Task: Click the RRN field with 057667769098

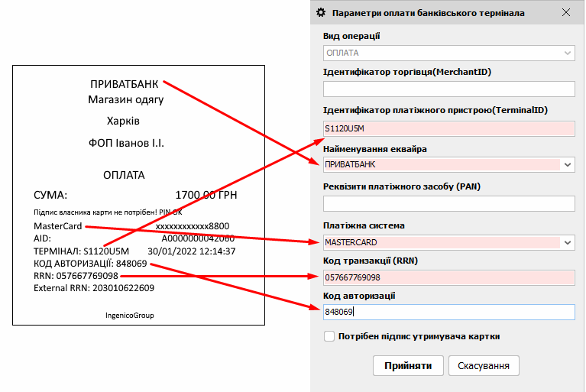Action: (x=448, y=277)
